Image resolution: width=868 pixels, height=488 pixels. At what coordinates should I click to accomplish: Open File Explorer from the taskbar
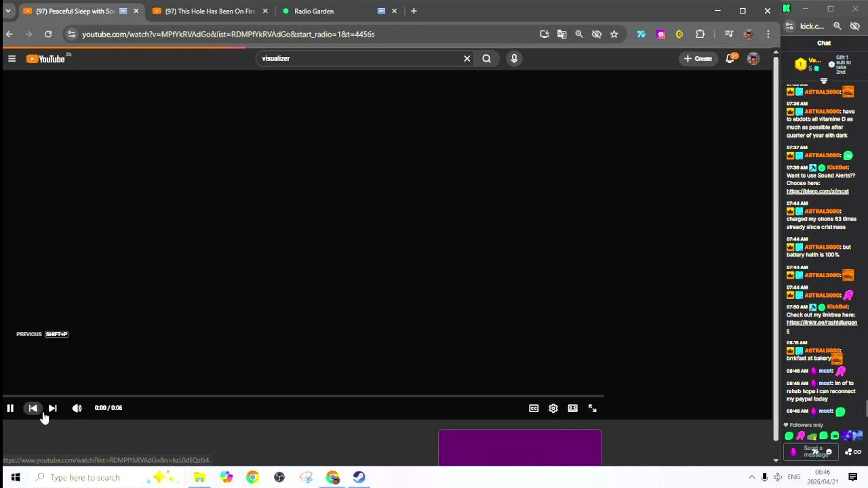tap(199, 477)
